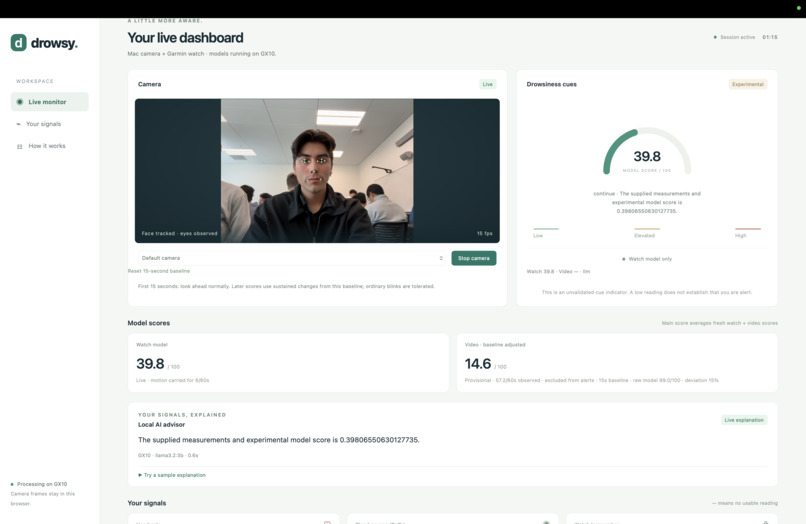Click the How it works grid icon
The width and height of the screenshot is (806, 524).
click(x=20, y=147)
